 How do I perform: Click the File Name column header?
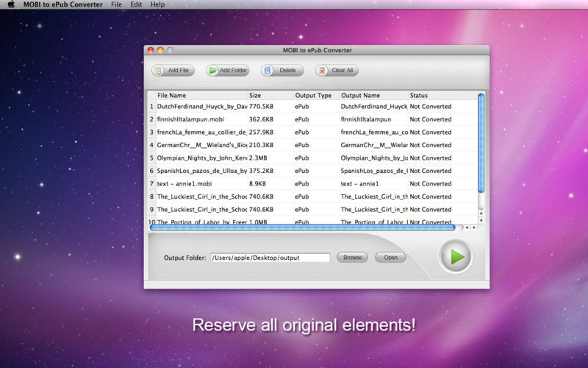point(201,96)
